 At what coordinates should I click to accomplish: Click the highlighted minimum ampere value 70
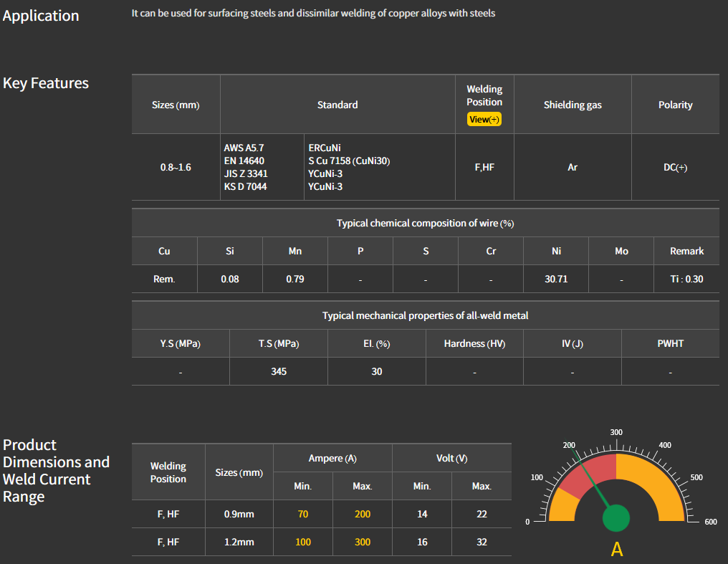(x=303, y=514)
